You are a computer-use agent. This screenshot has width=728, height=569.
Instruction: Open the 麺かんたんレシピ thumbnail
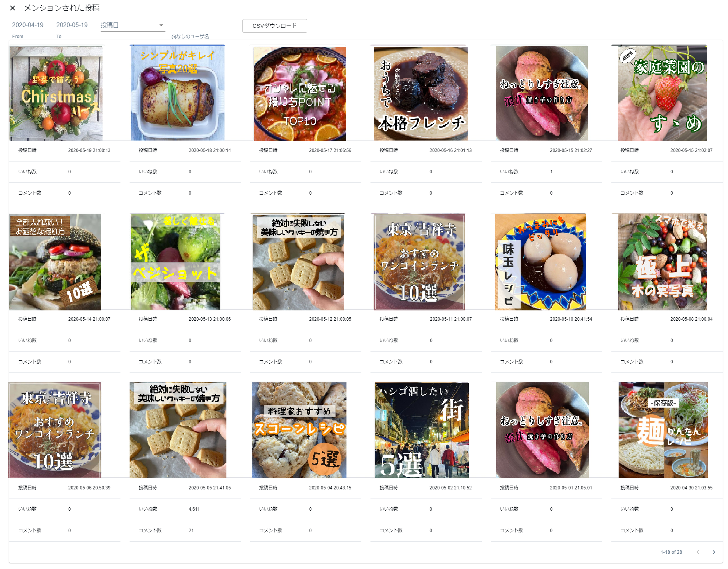(663, 430)
